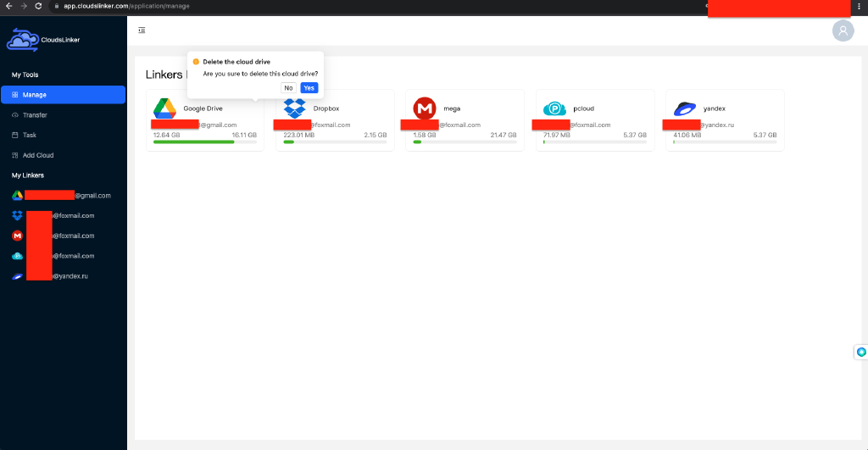
Task: Go back with the browser back arrow
Action: (8, 6)
